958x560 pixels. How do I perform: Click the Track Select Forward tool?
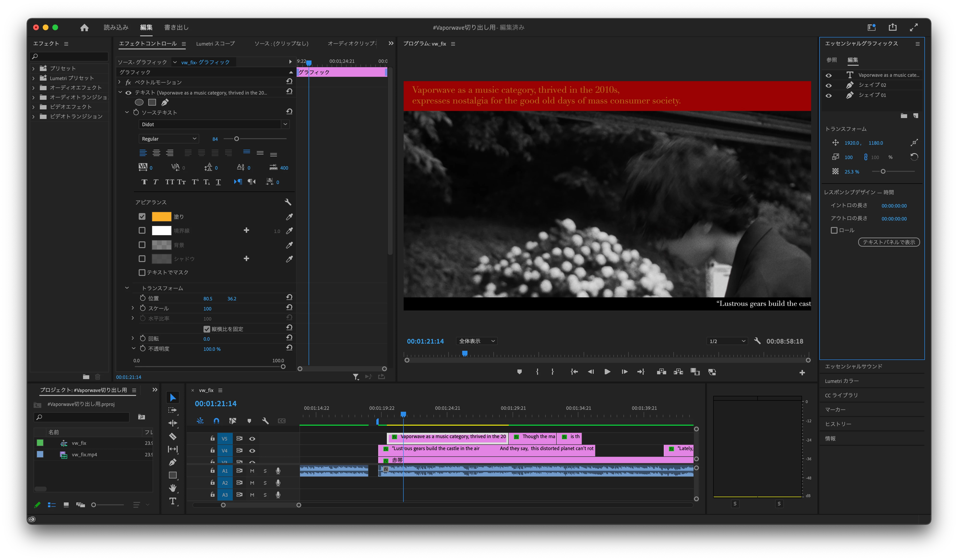point(173,410)
